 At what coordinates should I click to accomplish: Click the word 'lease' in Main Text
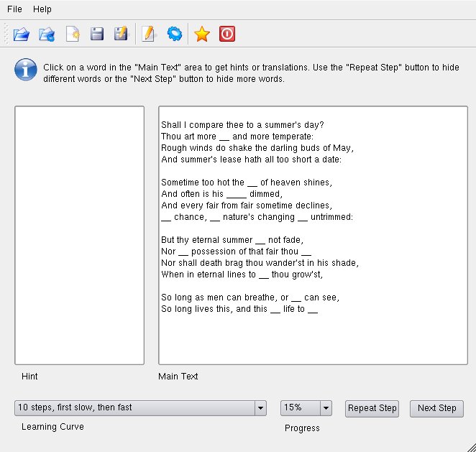[x=231, y=160]
